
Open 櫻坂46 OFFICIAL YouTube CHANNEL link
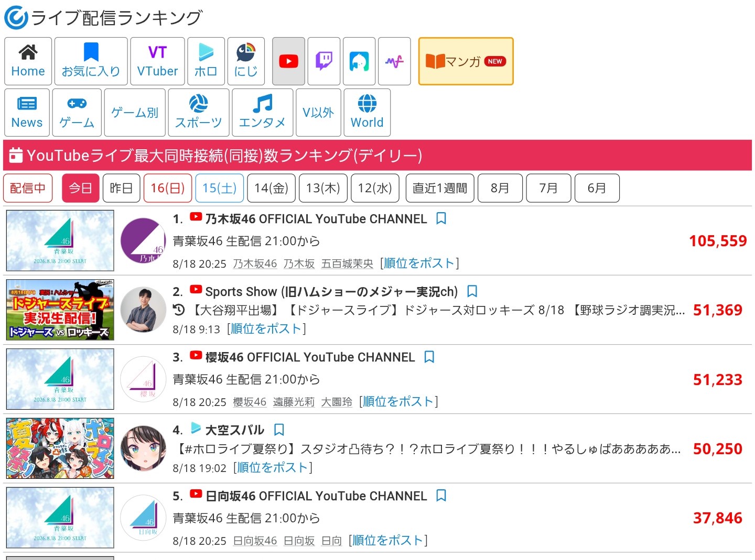click(310, 357)
